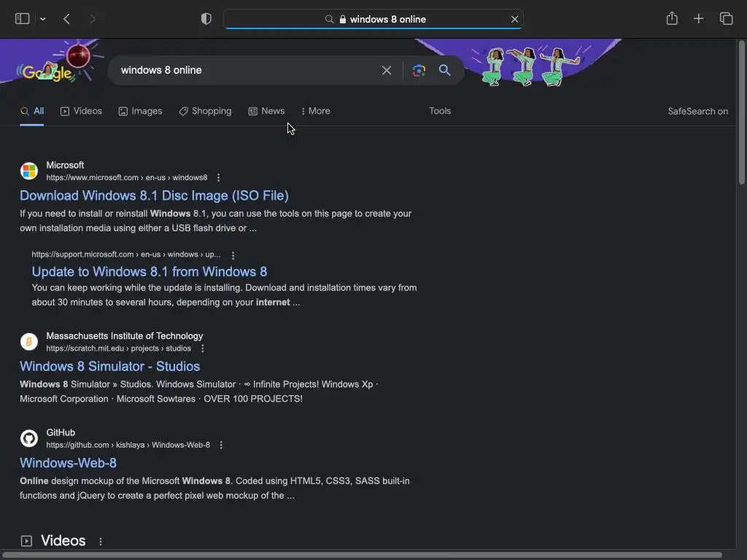The height and width of the screenshot is (560, 747).
Task: Open Update to Windows 8.1 from Windows 8
Action: [149, 271]
